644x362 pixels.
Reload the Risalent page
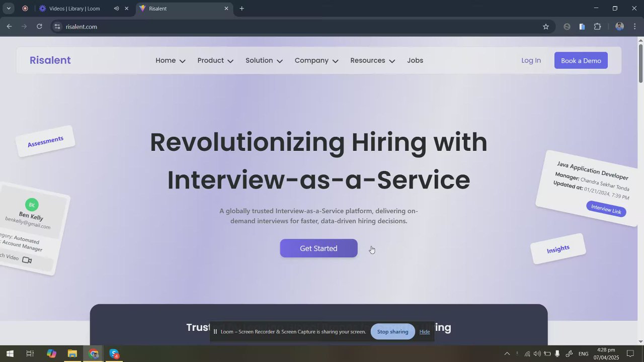pos(39,27)
